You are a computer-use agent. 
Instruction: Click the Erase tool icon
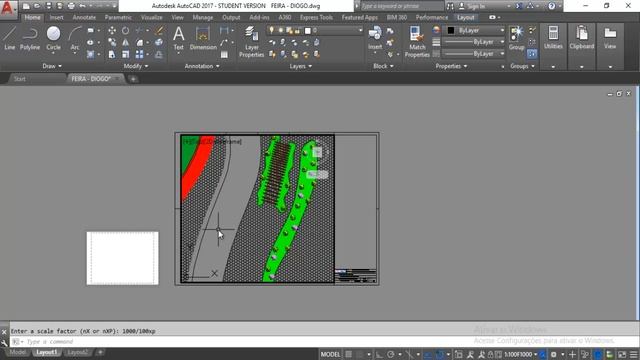pyautogui.click(x=159, y=31)
